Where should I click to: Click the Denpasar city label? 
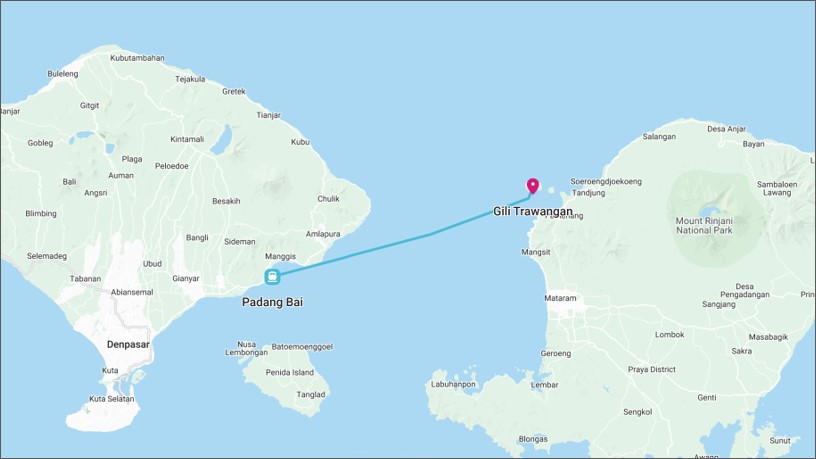coord(128,345)
